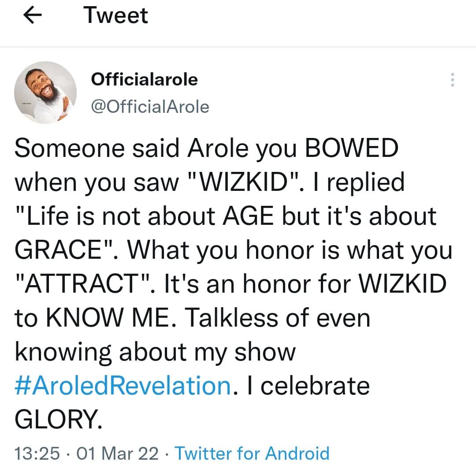Open the #AroledRevelation hashtag
476x476 pixels.
pos(123,386)
